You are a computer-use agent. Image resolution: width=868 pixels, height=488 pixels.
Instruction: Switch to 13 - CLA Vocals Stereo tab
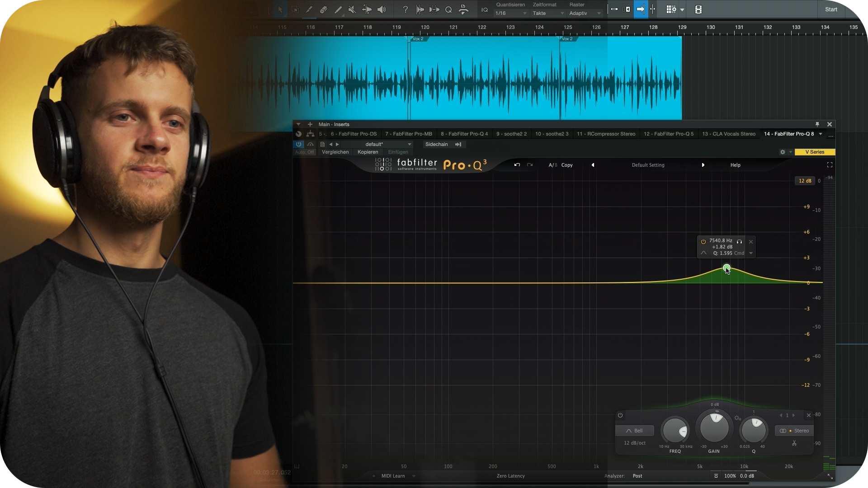[729, 134]
